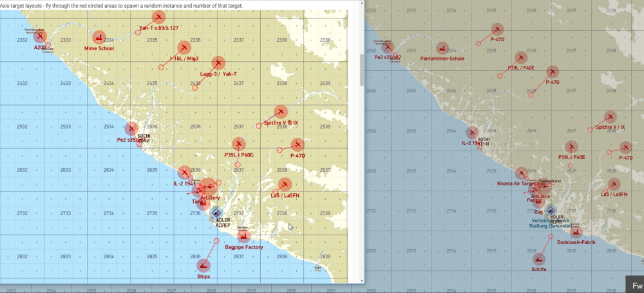Click the Dudelsack-Fabrik target icon
Image resolution: width=644 pixels, height=293 pixels.
[576, 232]
